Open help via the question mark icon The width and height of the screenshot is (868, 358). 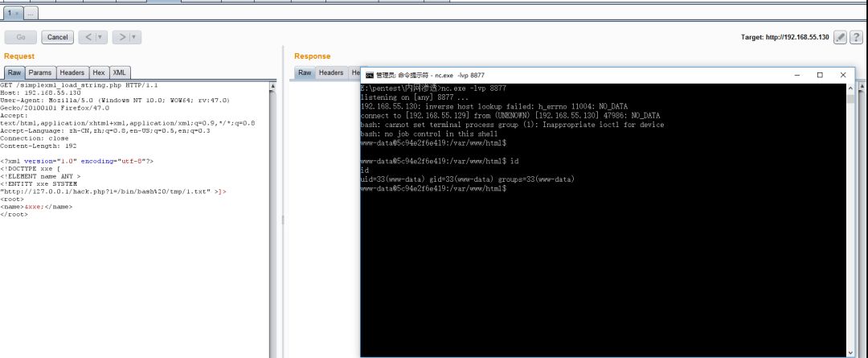pos(856,37)
